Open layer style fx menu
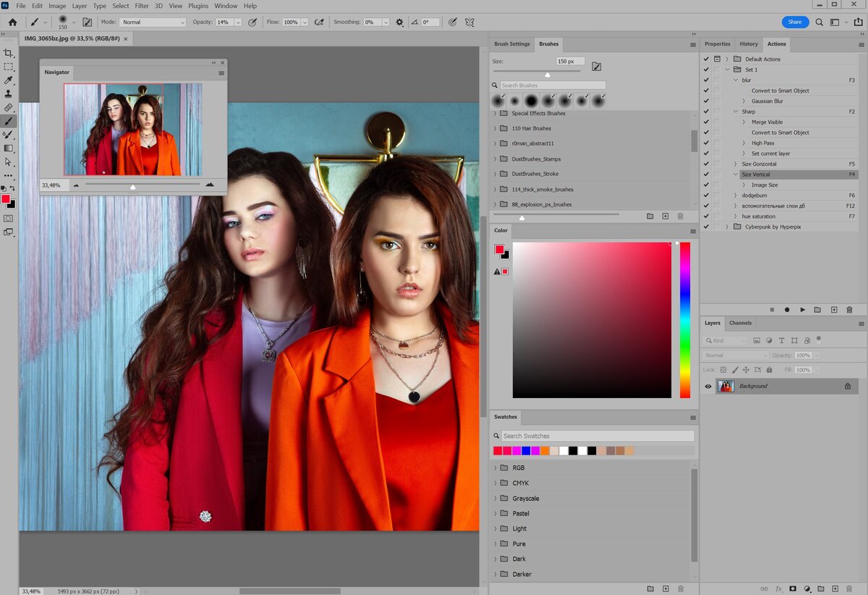Screen dimensions: 868x595 (x=779, y=589)
